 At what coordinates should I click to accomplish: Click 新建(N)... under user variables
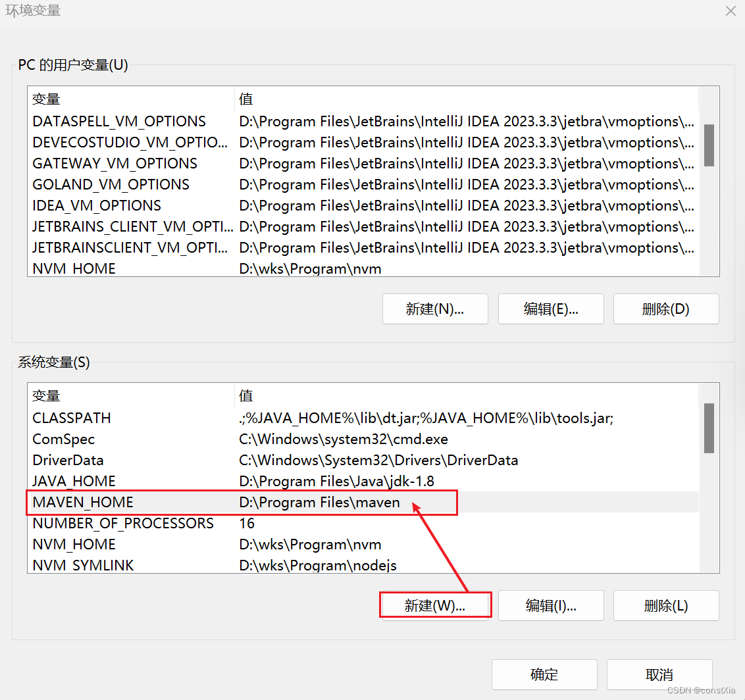click(x=435, y=309)
